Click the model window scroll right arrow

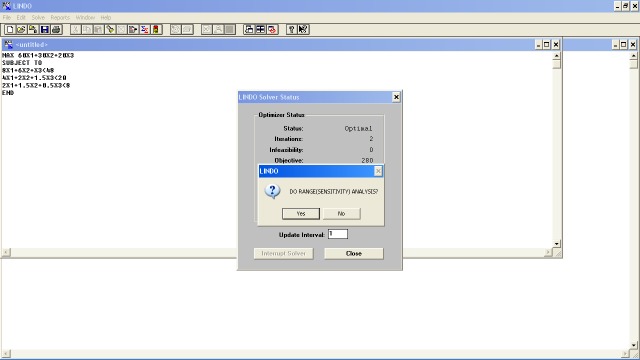[548, 253]
